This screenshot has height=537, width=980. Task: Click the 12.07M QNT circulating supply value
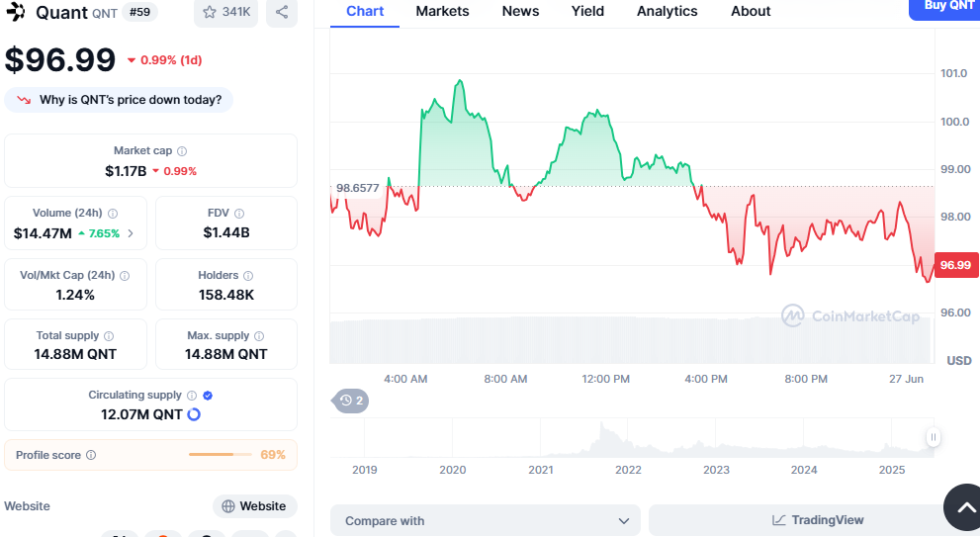[x=141, y=414]
